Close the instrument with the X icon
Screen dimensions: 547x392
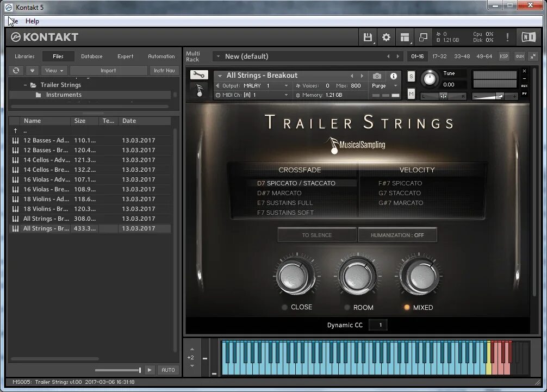point(524,71)
